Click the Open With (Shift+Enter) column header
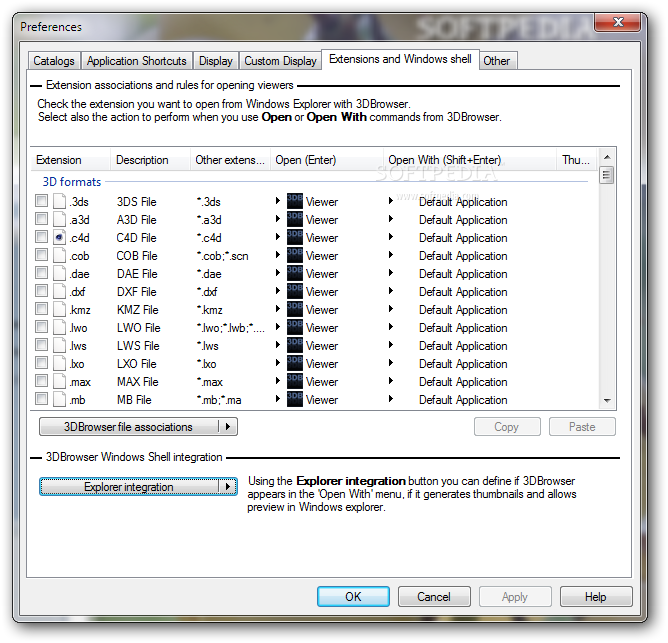The width and height of the screenshot is (668, 643). (470, 160)
